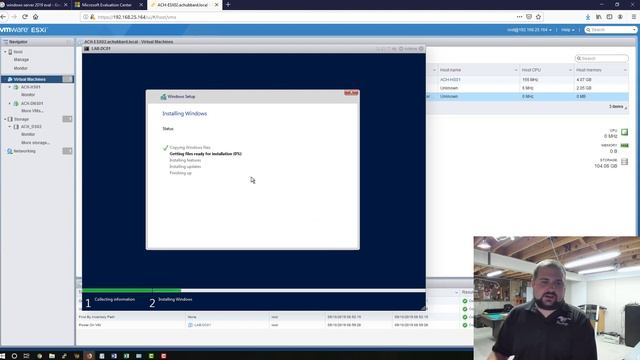Open Manage under Host
Viewport: 640px width, 360px height.
click(x=21, y=60)
